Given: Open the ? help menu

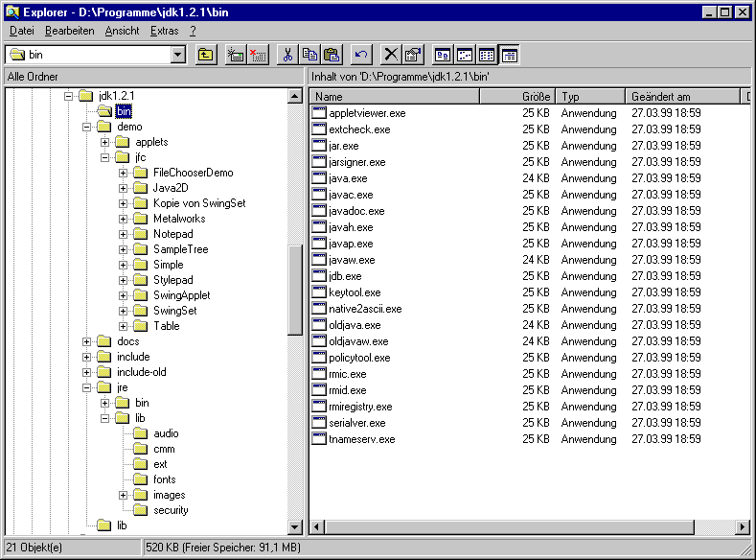Looking at the screenshot, I should point(193,31).
